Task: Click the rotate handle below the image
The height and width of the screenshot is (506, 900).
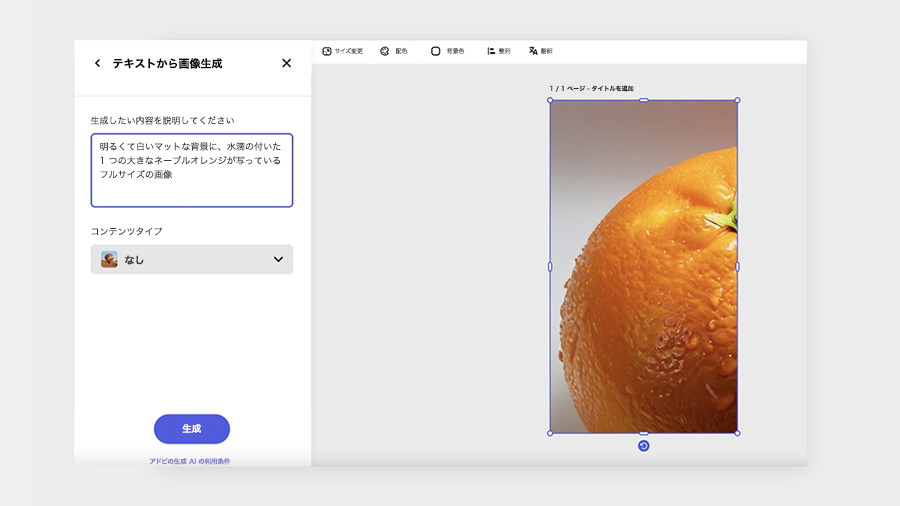Action: click(643, 446)
